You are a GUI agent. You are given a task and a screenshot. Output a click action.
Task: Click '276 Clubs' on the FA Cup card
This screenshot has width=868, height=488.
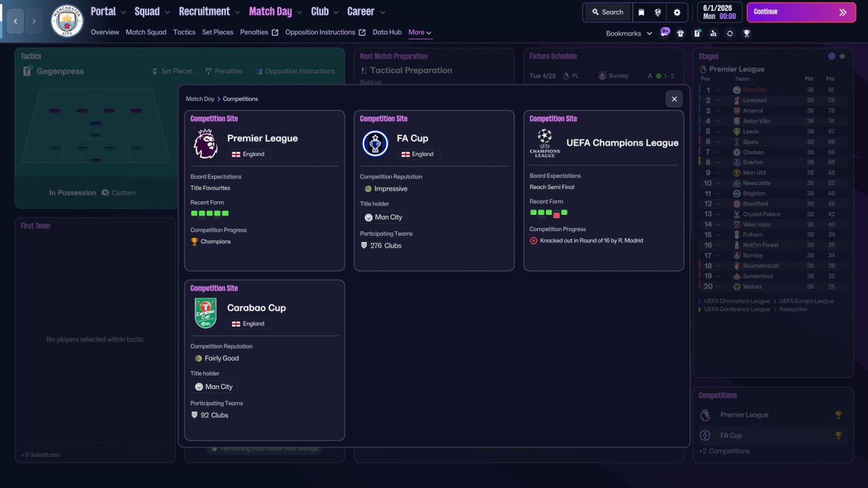pos(386,245)
